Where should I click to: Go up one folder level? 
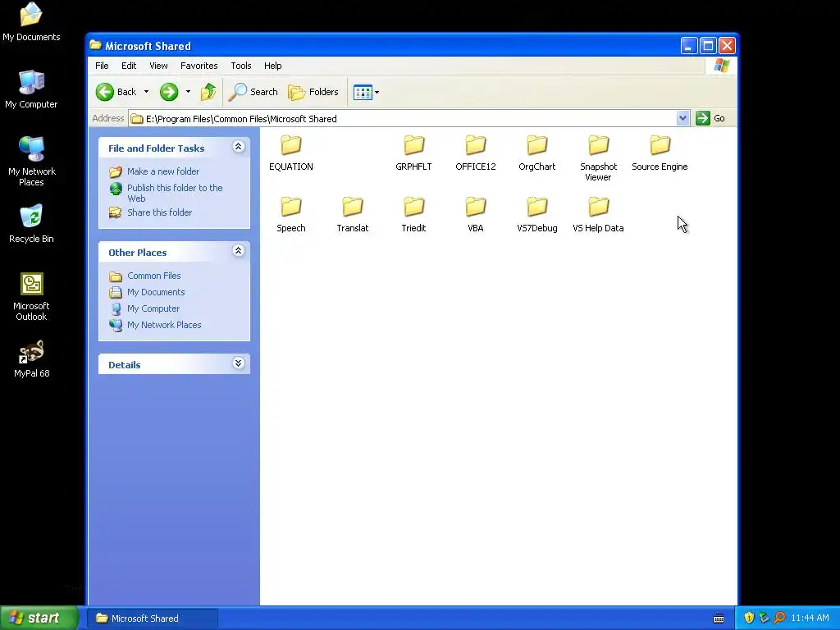click(x=208, y=92)
